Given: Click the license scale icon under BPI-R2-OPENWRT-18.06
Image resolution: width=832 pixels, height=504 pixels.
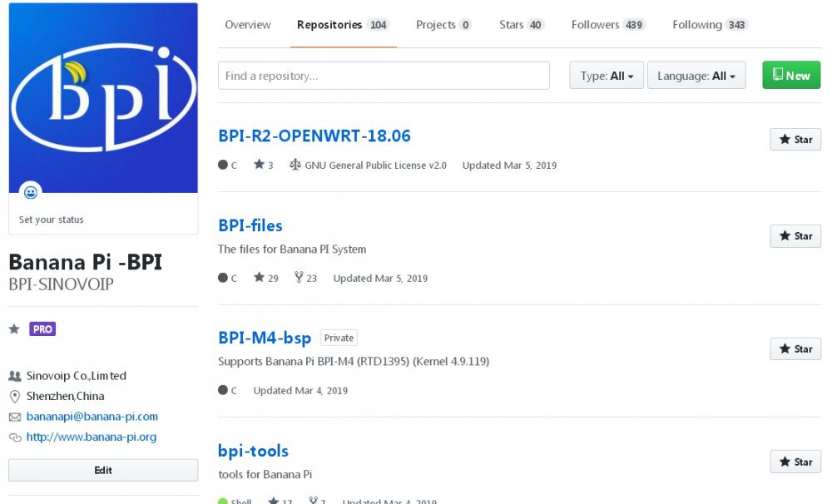Looking at the screenshot, I should click(x=295, y=166).
